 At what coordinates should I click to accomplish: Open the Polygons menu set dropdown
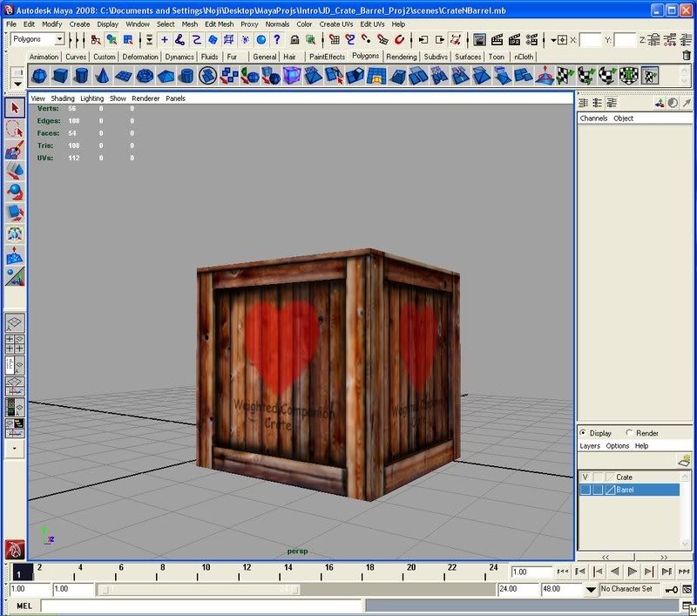pyautogui.click(x=59, y=39)
